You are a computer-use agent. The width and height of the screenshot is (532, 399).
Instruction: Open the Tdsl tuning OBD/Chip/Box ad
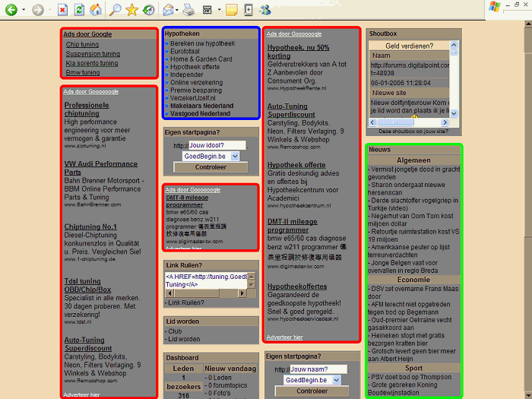[87, 285]
